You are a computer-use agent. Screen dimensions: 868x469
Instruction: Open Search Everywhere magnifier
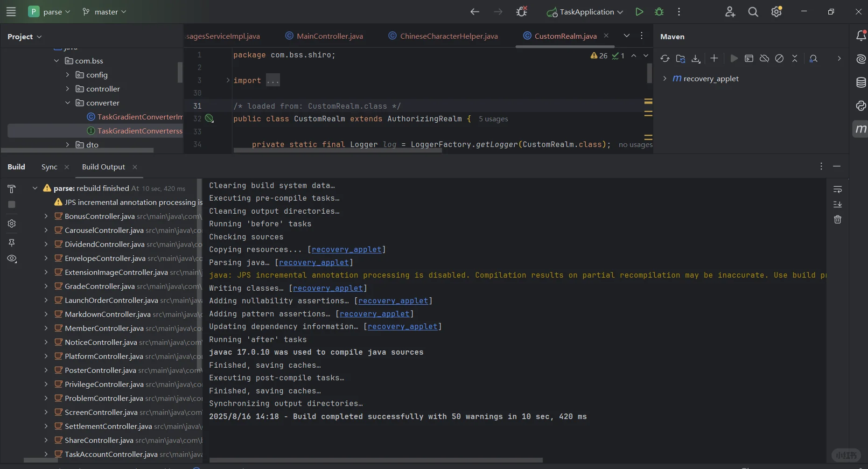pyautogui.click(x=753, y=12)
